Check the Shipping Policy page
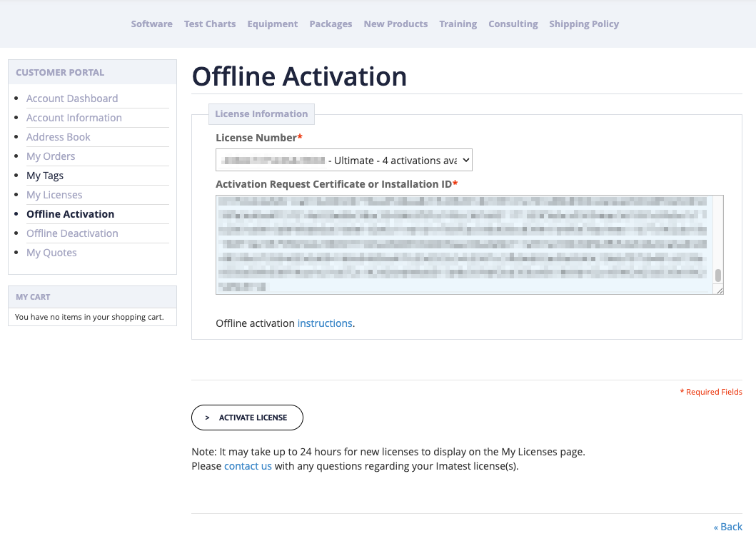756x541 pixels. pos(584,24)
